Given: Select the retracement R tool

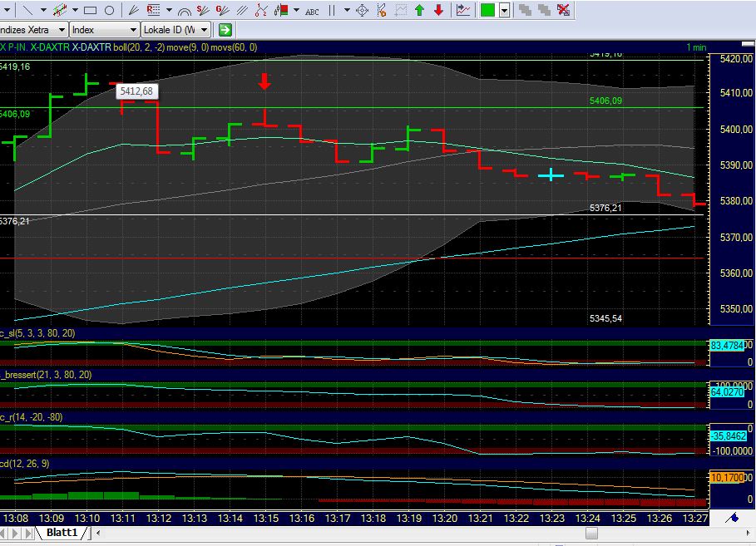Looking at the screenshot, I should 153,10.
